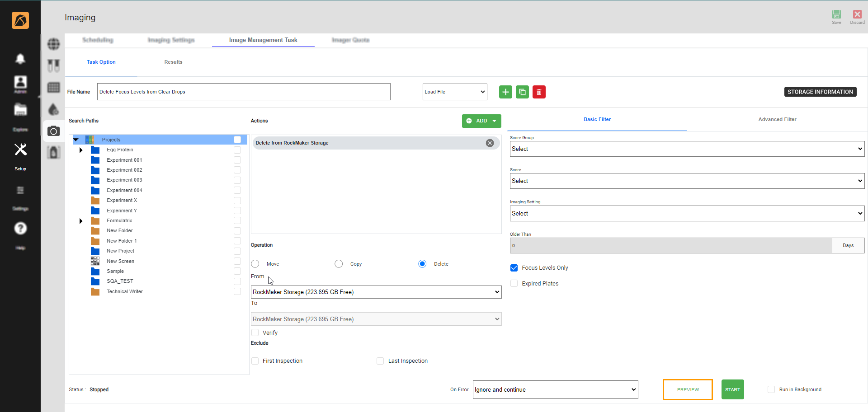The height and width of the screenshot is (412, 868).
Task: Open the Admin user icon
Action: pyautogui.click(x=20, y=82)
